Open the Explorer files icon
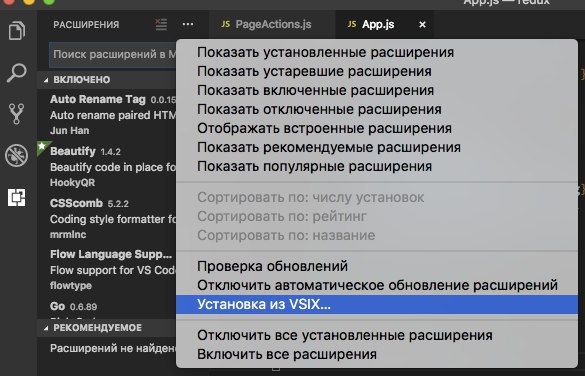Image resolution: width=585 pixels, height=376 pixels. click(17, 31)
